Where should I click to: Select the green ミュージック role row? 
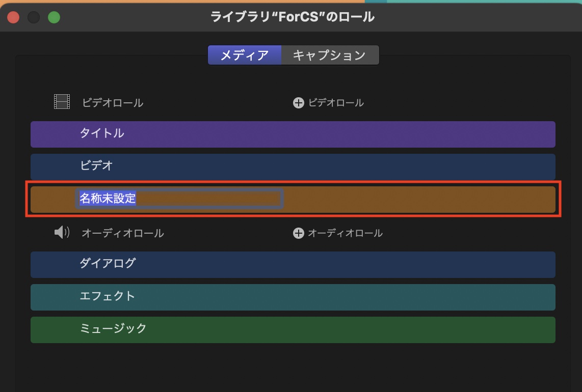tap(293, 329)
